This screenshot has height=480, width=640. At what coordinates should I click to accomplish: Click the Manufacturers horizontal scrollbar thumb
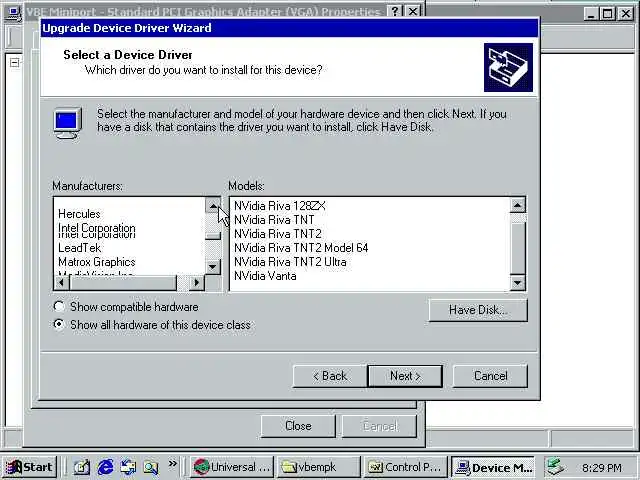[x=123, y=282]
